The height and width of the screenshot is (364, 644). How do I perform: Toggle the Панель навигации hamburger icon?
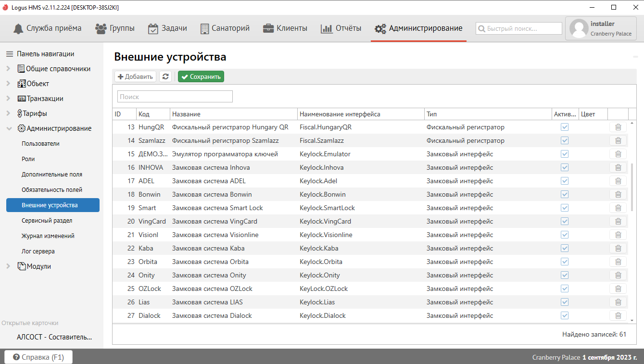pyautogui.click(x=10, y=54)
